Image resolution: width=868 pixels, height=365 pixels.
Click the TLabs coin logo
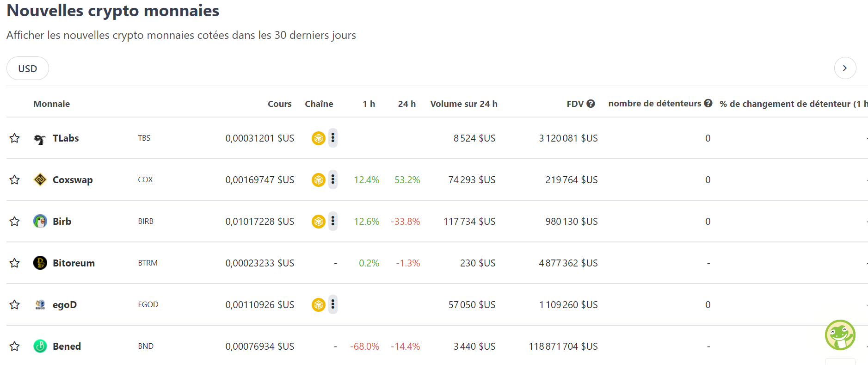40,138
